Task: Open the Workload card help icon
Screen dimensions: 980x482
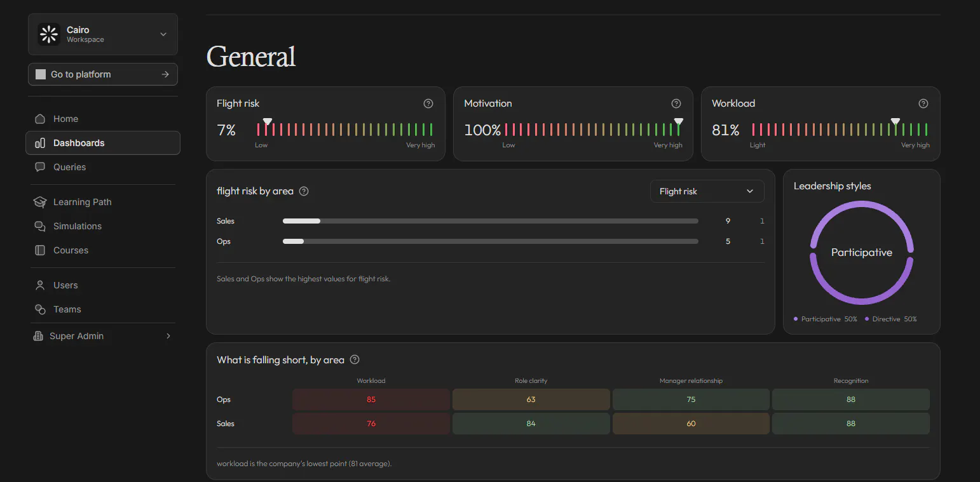Action: [x=923, y=104]
